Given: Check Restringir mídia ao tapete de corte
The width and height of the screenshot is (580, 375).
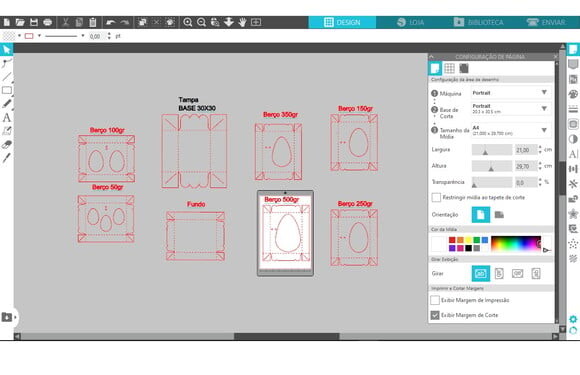Looking at the screenshot, I should point(436,197).
